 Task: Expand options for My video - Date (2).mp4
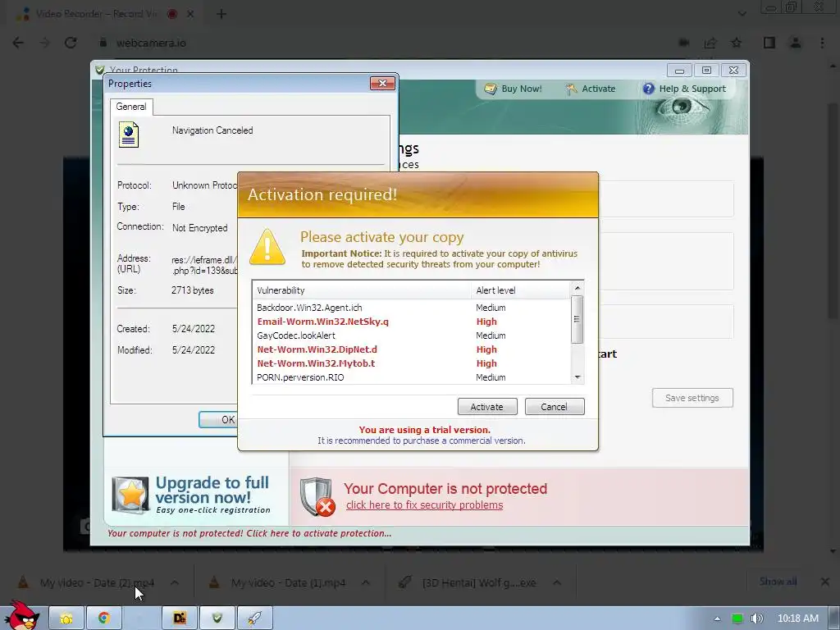coord(175,582)
